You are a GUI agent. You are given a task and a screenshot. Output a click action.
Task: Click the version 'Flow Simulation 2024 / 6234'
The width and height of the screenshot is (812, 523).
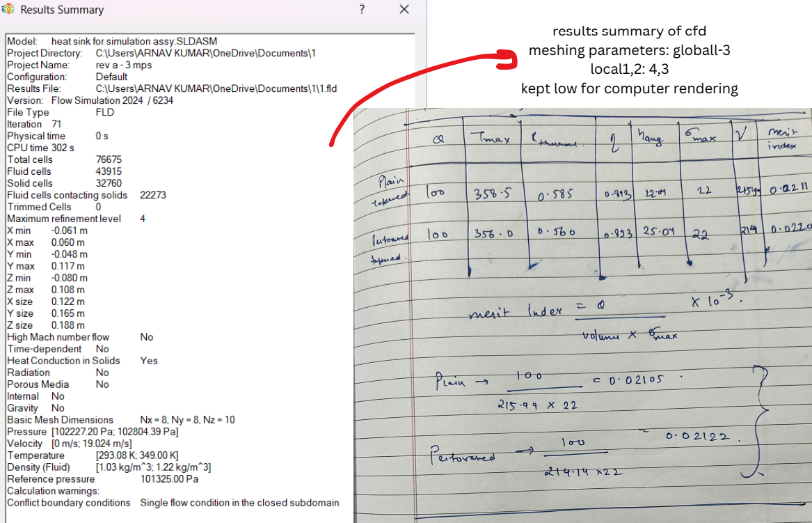pos(112,100)
